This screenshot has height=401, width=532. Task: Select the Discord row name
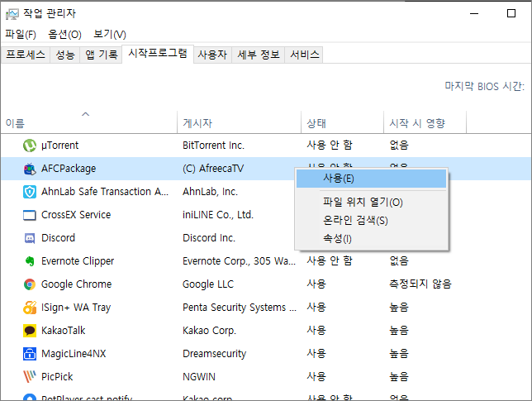(x=58, y=238)
